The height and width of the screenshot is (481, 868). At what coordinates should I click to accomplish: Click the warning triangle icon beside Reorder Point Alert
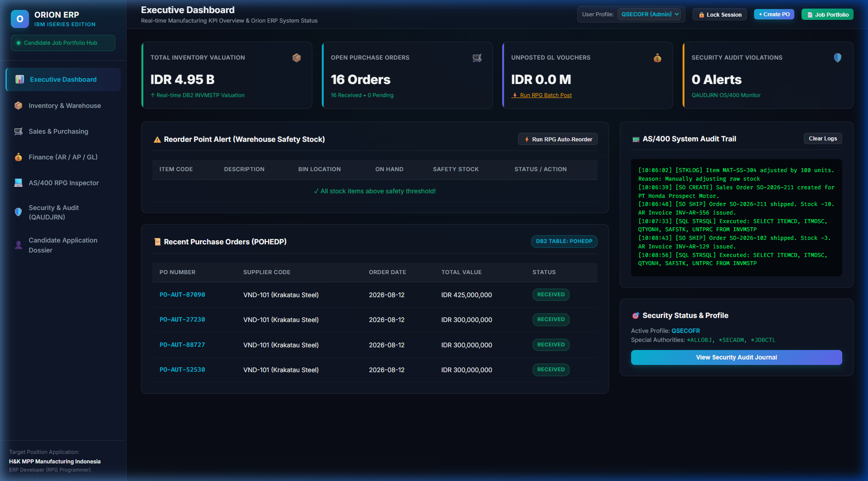157,140
